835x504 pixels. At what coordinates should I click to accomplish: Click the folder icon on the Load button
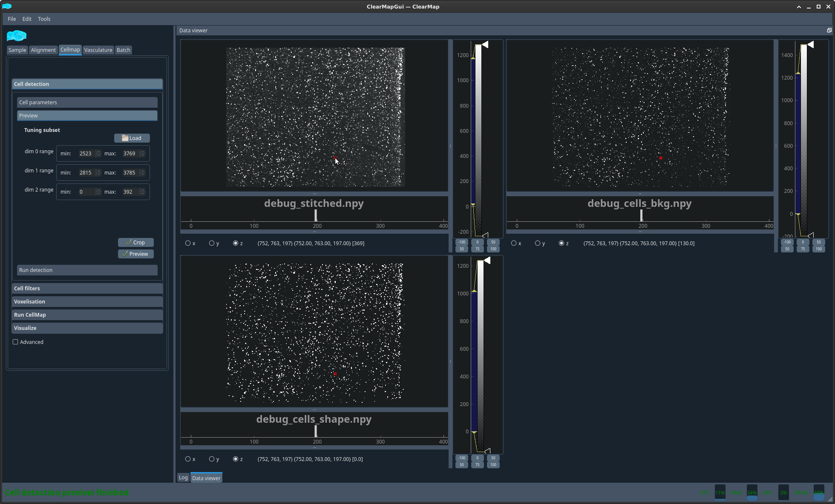coord(125,138)
